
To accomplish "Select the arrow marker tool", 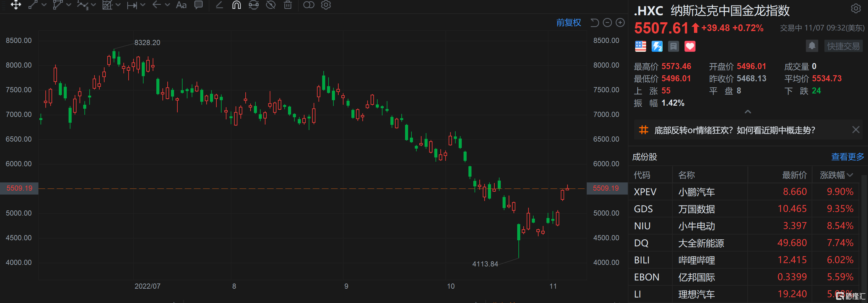I will 156,5.
